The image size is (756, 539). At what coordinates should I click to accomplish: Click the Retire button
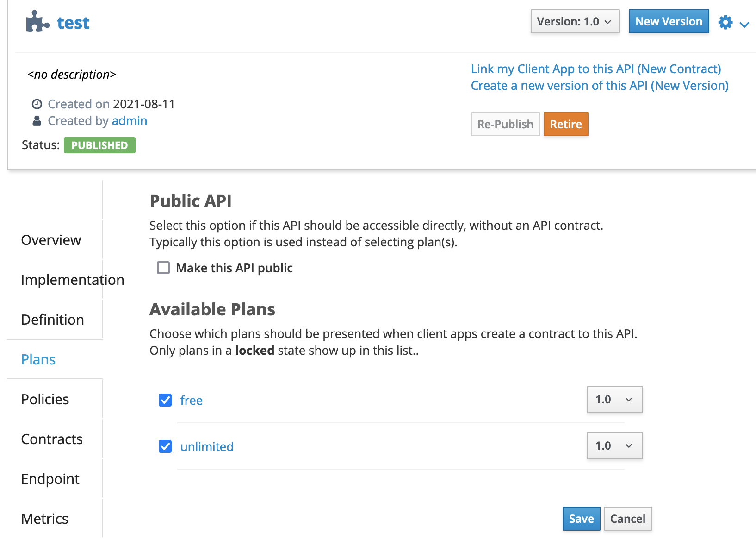(566, 124)
